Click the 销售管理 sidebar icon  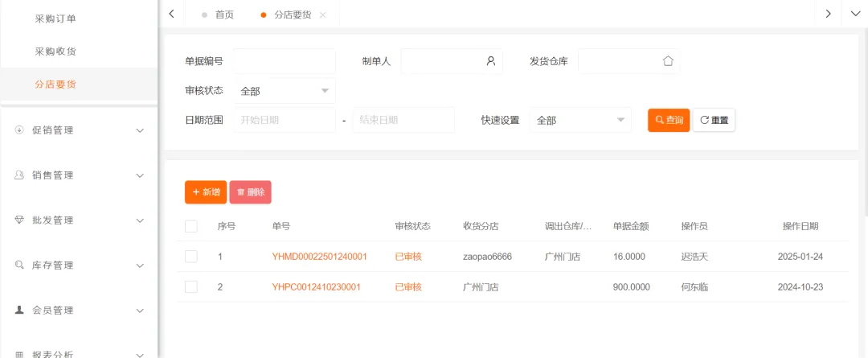point(19,175)
